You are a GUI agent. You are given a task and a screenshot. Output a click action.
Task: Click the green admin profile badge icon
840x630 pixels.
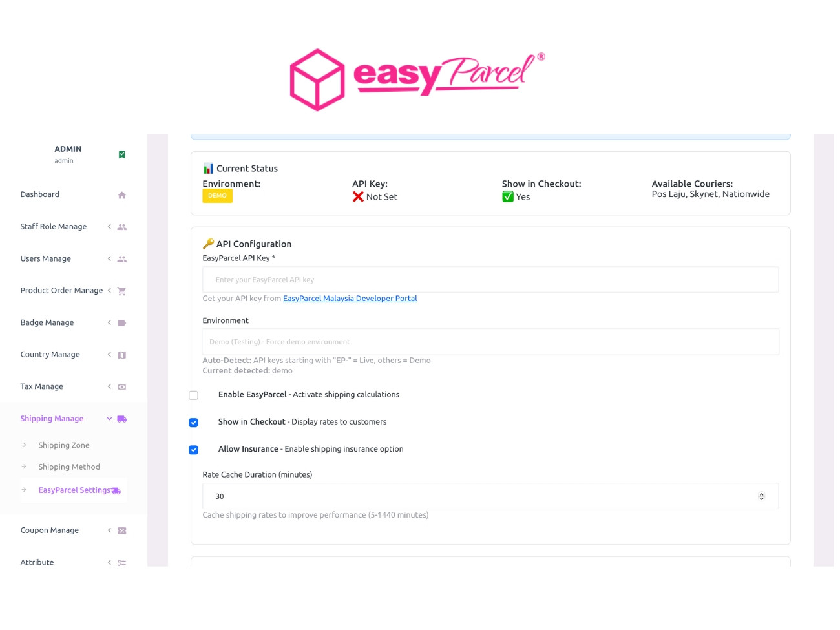click(x=121, y=154)
